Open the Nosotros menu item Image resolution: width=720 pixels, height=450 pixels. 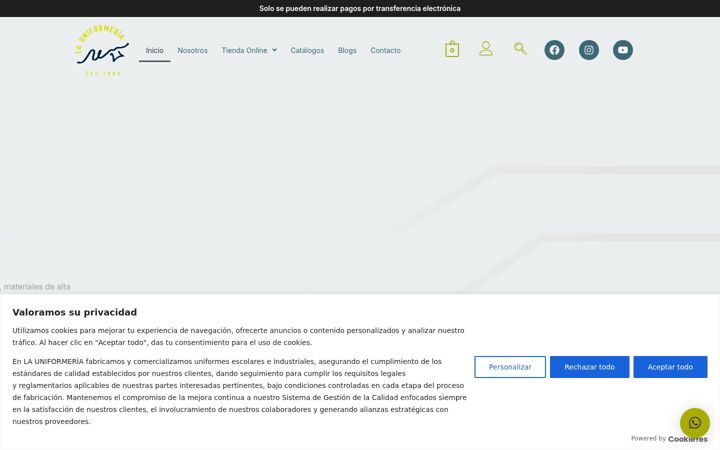[192, 51]
